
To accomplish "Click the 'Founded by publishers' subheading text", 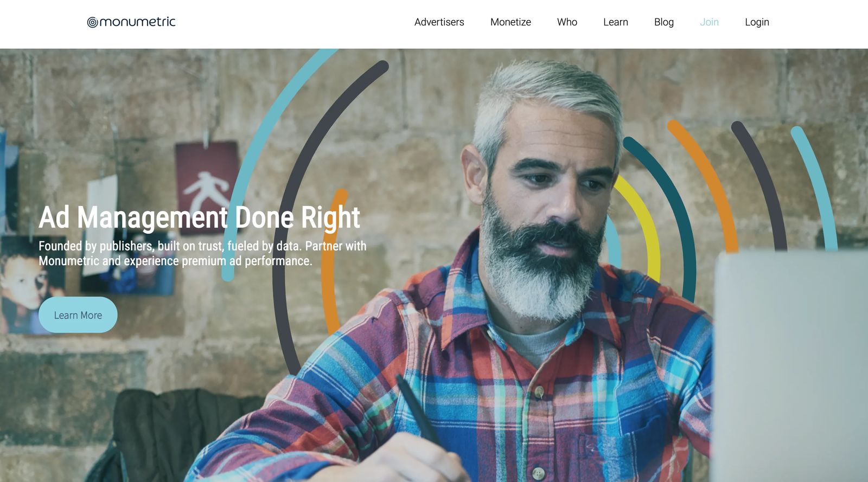I will coord(202,253).
